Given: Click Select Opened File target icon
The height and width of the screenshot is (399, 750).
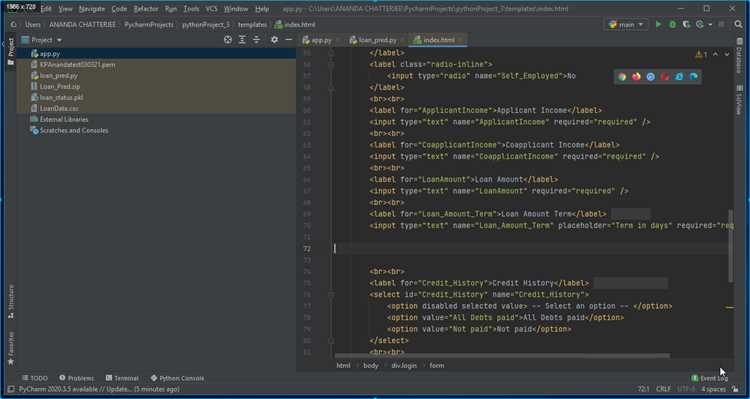Looking at the screenshot, I should (228, 40).
